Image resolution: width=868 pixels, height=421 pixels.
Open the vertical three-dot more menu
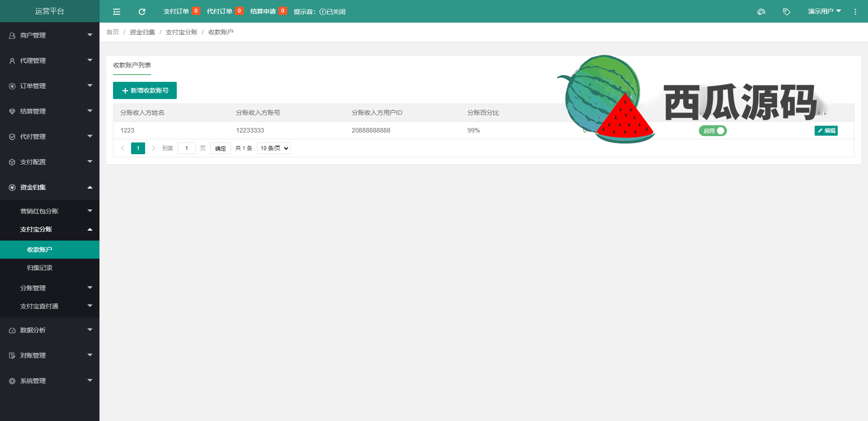pyautogui.click(x=855, y=12)
